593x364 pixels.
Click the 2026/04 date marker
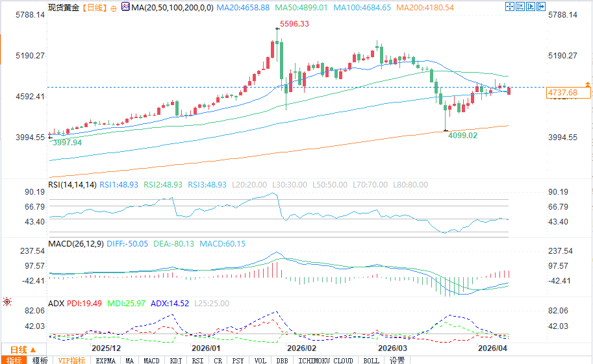coord(492,348)
